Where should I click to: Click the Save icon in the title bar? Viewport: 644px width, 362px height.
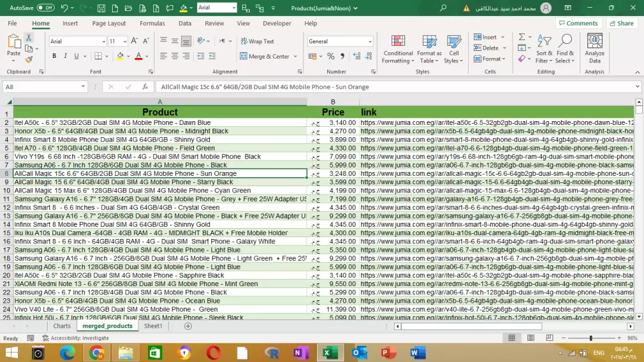[x=101, y=8]
